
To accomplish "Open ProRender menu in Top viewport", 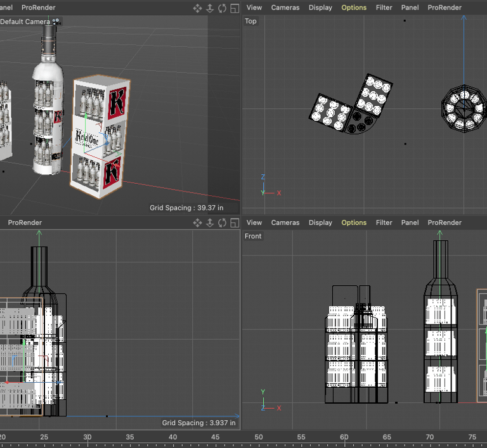I will (x=445, y=8).
